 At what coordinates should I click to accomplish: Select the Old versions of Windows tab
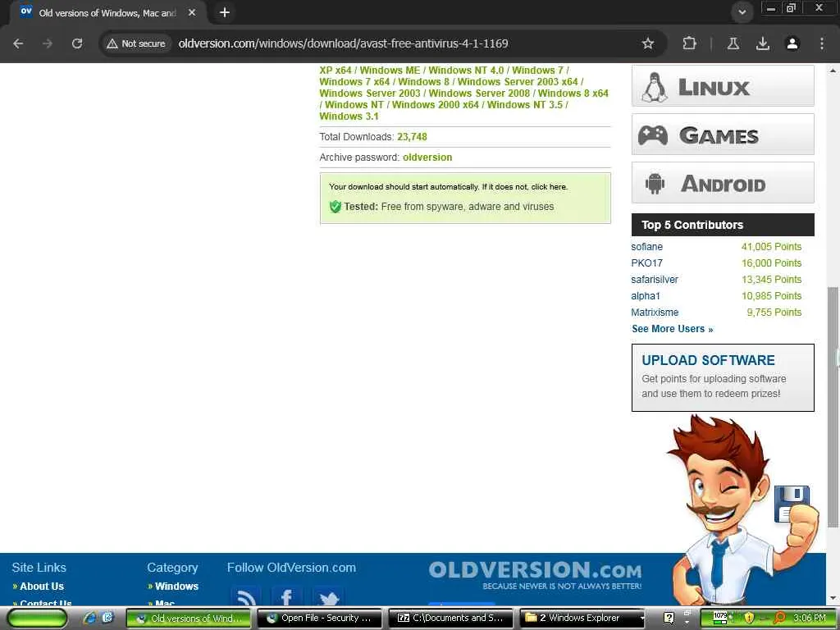pos(107,12)
